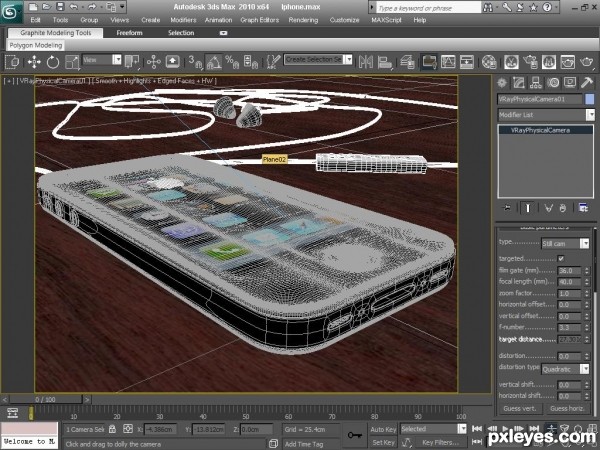Open the Selected key filter dropdown
Image resolution: width=600 pixels, height=450 pixels.
click(433, 429)
